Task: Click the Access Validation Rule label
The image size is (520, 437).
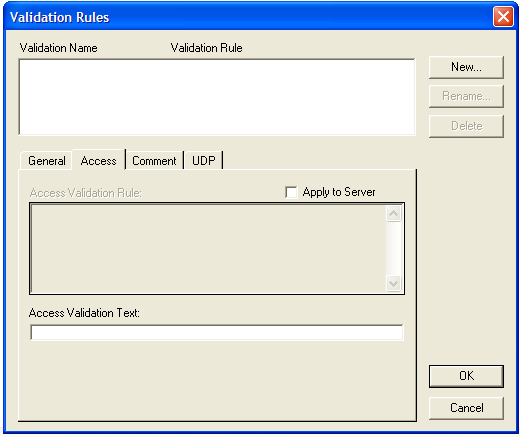Action: 86,193
